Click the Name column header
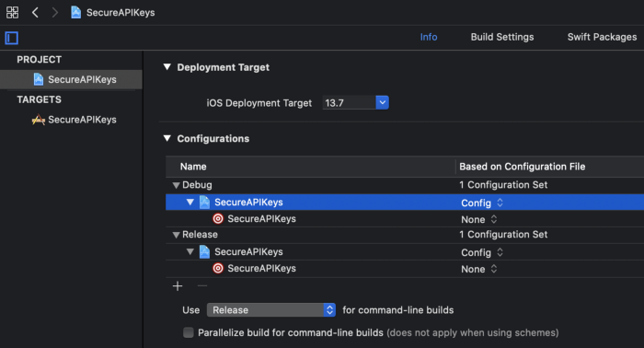 click(193, 167)
